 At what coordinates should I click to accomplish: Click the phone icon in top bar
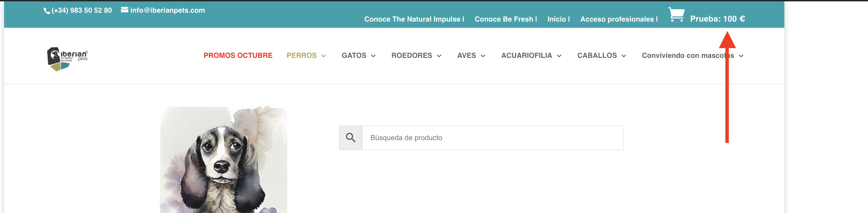coord(47,11)
